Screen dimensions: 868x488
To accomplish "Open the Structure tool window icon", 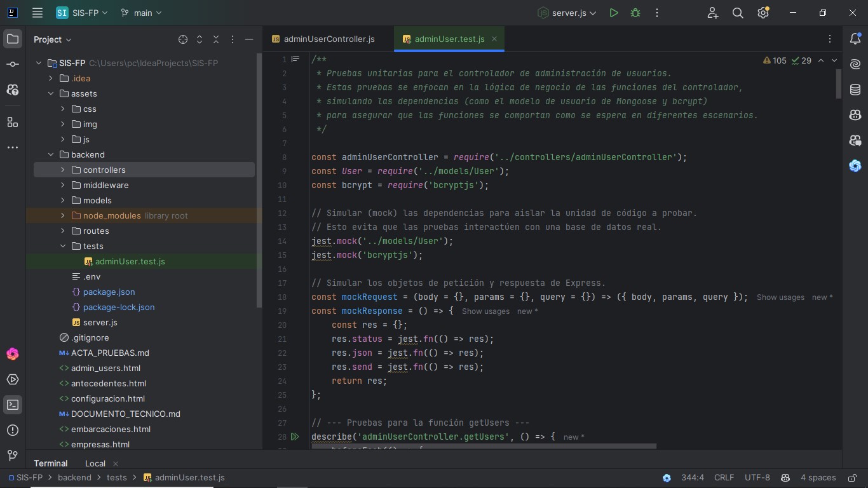I will click(13, 121).
